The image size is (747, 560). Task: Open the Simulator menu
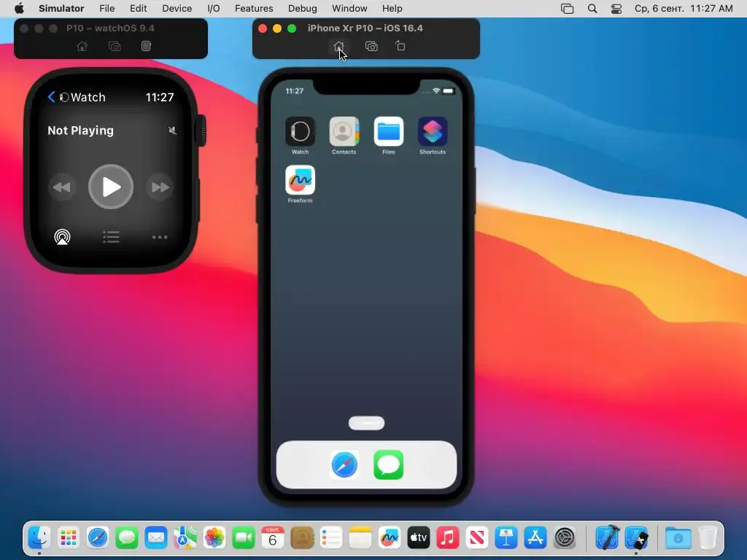[61, 9]
